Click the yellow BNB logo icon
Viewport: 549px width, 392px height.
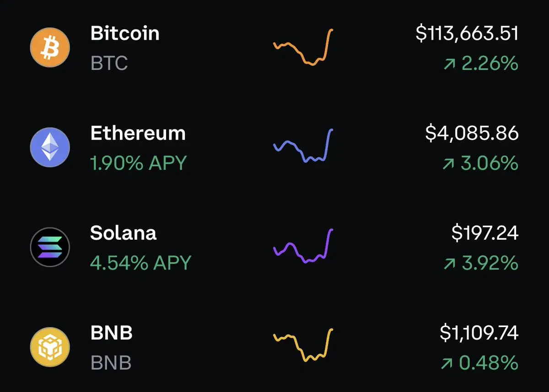click(50, 347)
